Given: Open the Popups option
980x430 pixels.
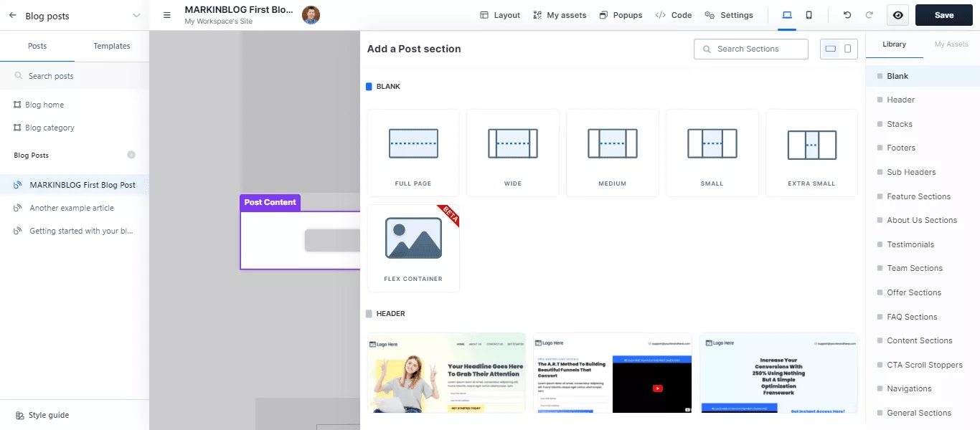Looking at the screenshot, I should (621, 15).
